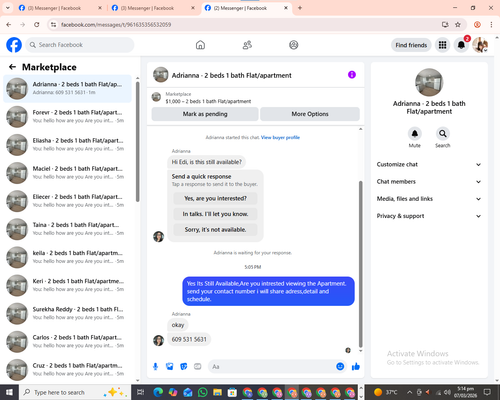Image resolution: width=500 pixels, height=400 pixels.
Task: Open the View buyer profile link
Action: (280, 137)
